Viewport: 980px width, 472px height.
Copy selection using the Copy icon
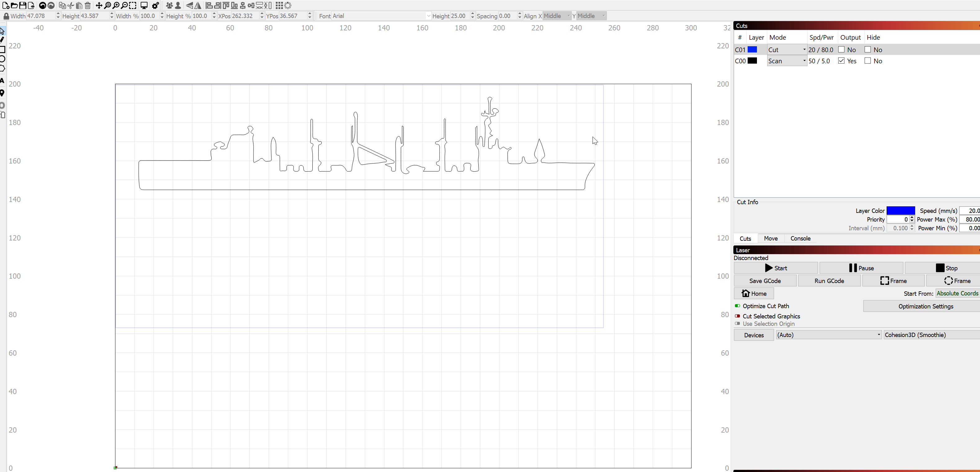click(62, 5)
